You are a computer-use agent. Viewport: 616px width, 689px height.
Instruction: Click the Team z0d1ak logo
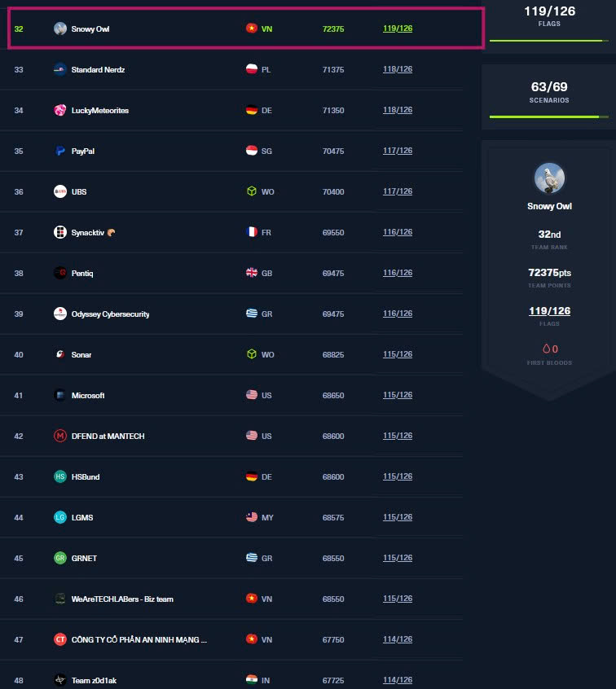coord(60,680)
